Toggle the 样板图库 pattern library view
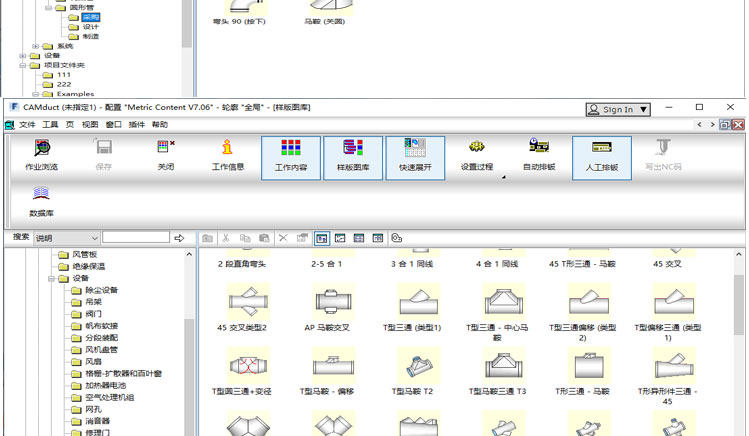Image resolution: width=749 pixels, height=436 pixels. click(353, 158)
